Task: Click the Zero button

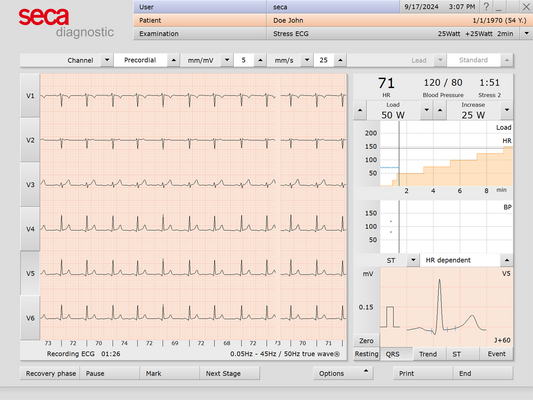Action: pyautogui.click(x=366, y=341)
